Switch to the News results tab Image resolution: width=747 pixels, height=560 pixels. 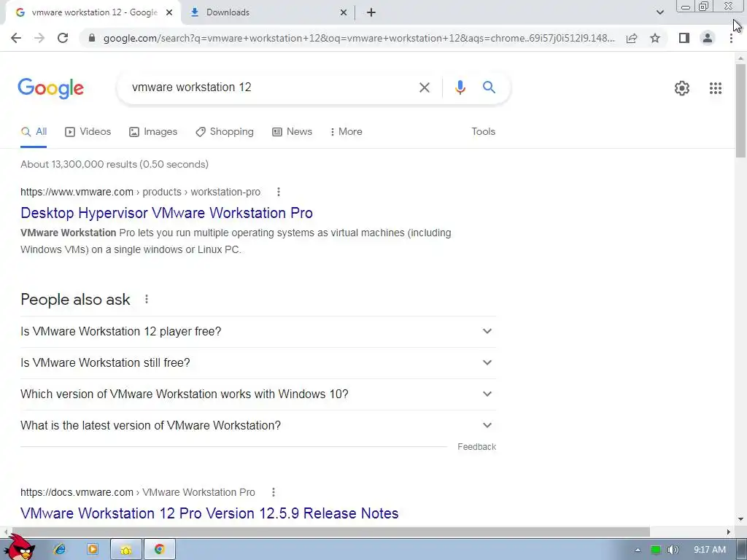pyautogui.click(x=292, y=131)
